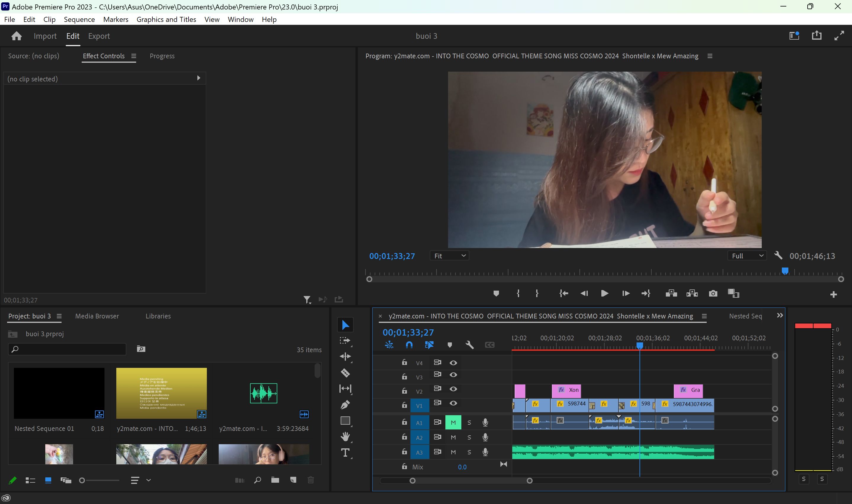
Task: Select the Track Select Forward tool
Action: (345, 340)
